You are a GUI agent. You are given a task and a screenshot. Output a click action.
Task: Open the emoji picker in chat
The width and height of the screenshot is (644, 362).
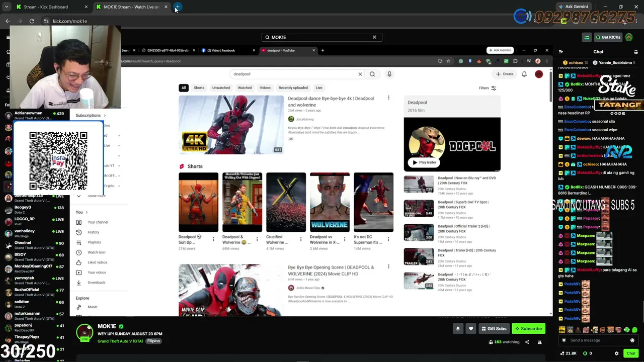tap(632, 340)
